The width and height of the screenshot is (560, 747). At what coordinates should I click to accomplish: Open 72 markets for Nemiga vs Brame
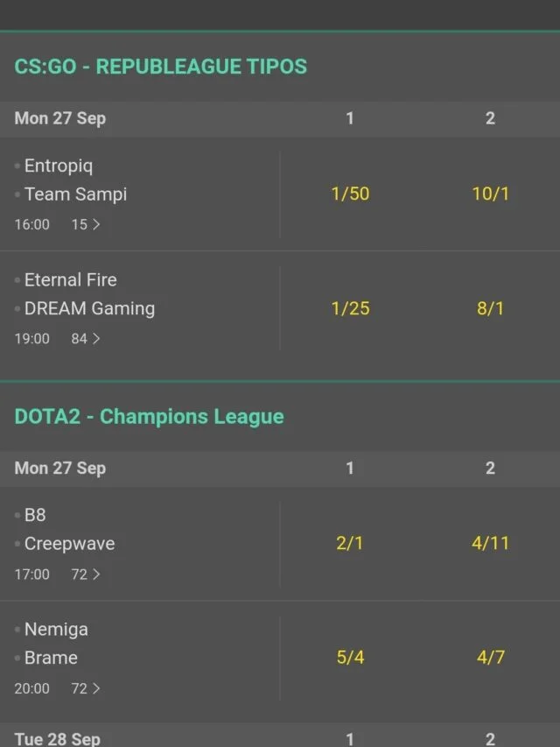click(x=86, y=688)
